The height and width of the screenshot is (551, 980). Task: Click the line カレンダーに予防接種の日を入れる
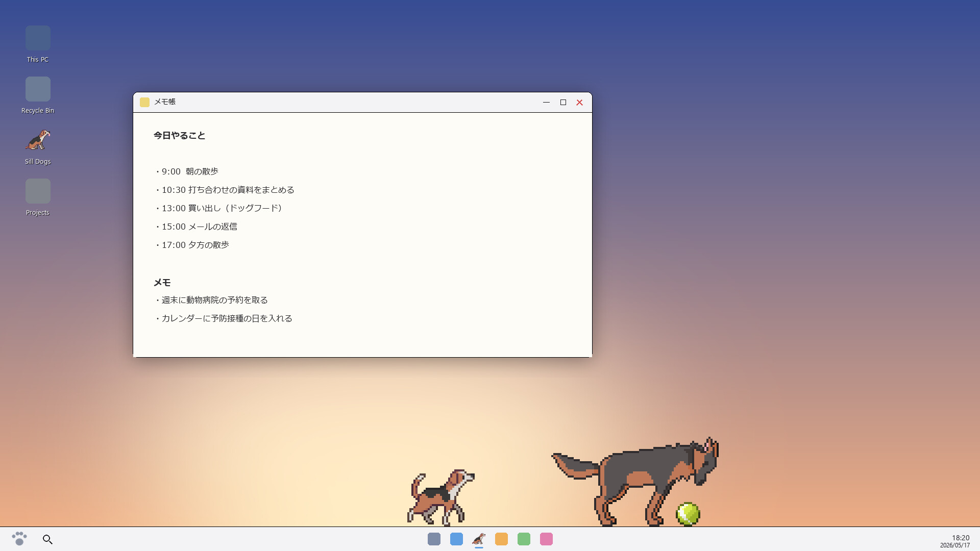[x=223, y=318]
